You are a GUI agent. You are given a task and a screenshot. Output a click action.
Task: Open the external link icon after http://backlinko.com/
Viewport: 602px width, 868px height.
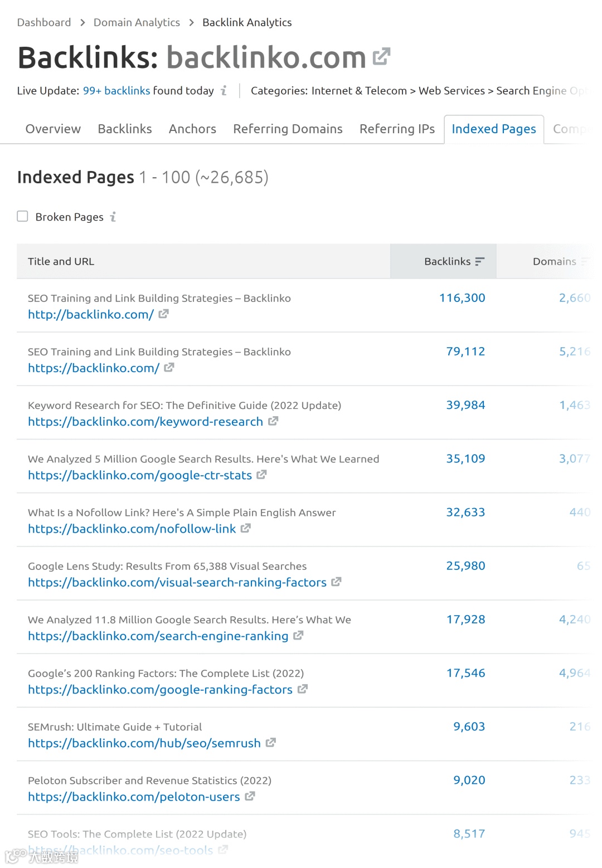coord(163,314)
